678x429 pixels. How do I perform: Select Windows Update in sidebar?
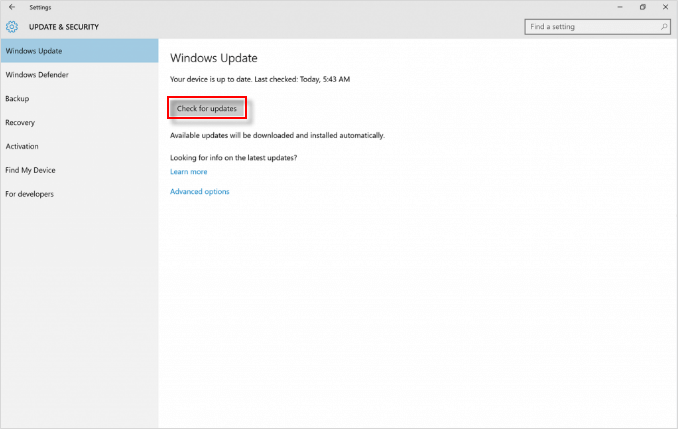click(x=79, y=51)
